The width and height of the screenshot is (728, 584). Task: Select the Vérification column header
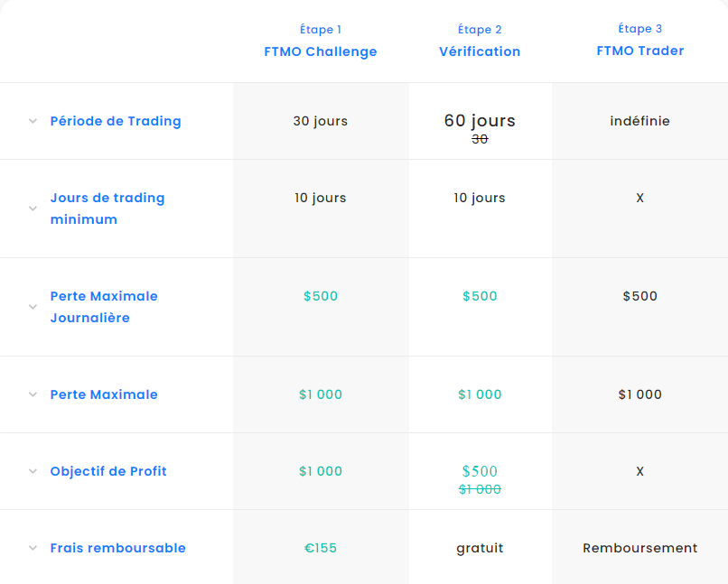pos(480,51)
